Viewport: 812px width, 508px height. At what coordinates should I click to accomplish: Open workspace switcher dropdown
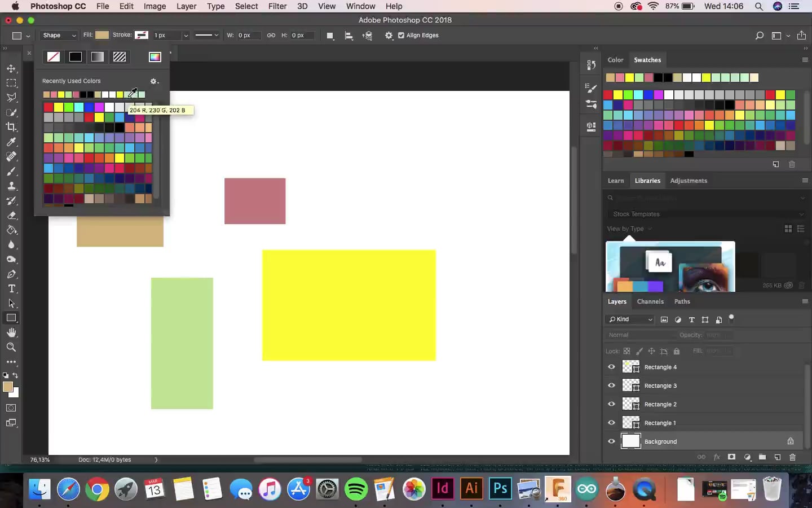(780, 36)
